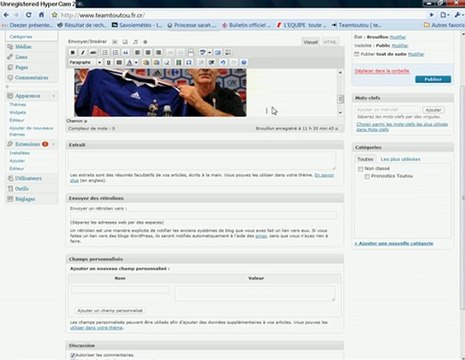This screenshot has width=465, height=360.
Task: Open Autres favoris bookmarks folder
Action: coord(444,25)
